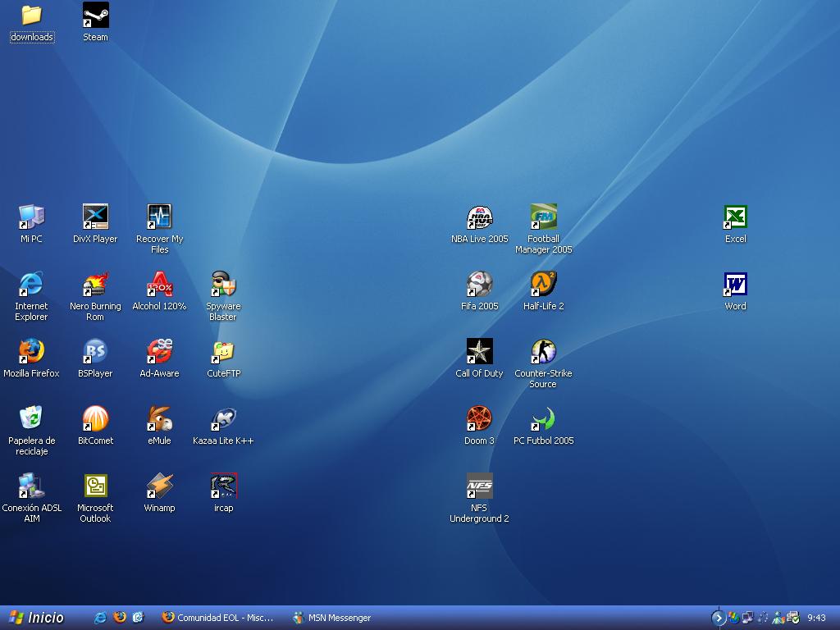The height and width of the screenshot is (630, 840).
Task: Click the Word desktop shortcut
Action: click(x=735, y=285)
